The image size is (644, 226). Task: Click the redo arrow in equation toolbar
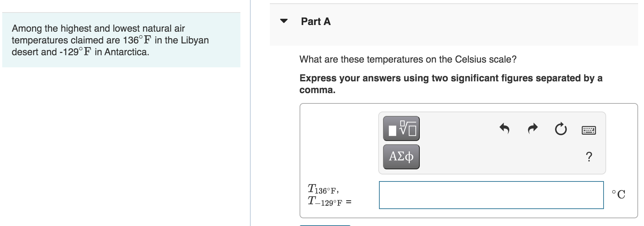tap(532, 128)
